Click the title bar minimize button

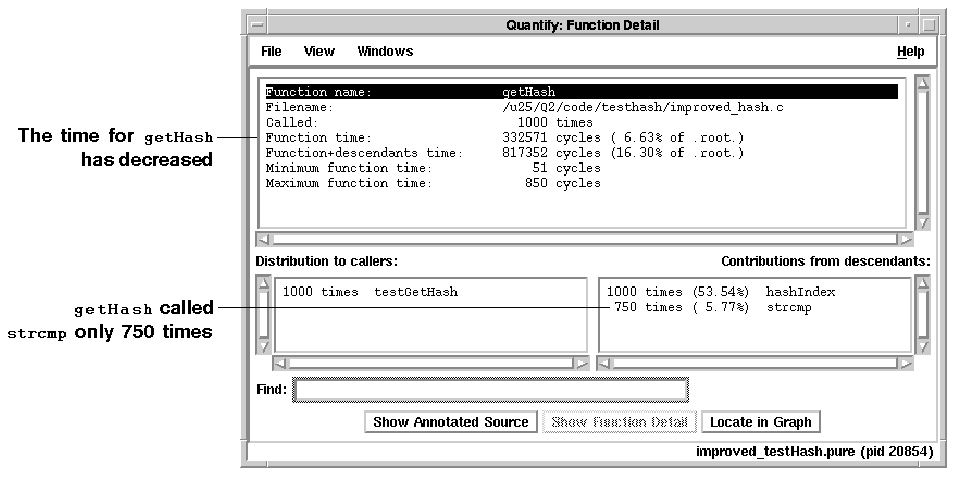pos(909,25)
